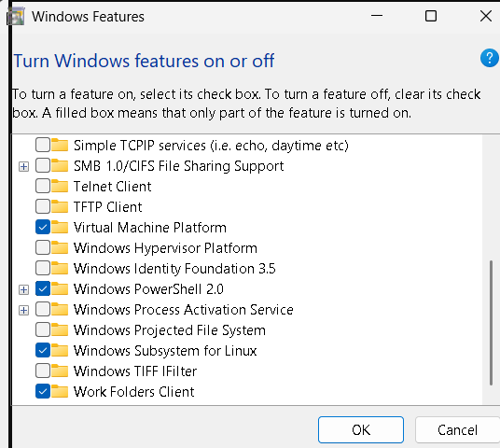Screen dimensions: 500x448
Task: Click the Windows Features title bar icon
Action: [x=16, y=17]
